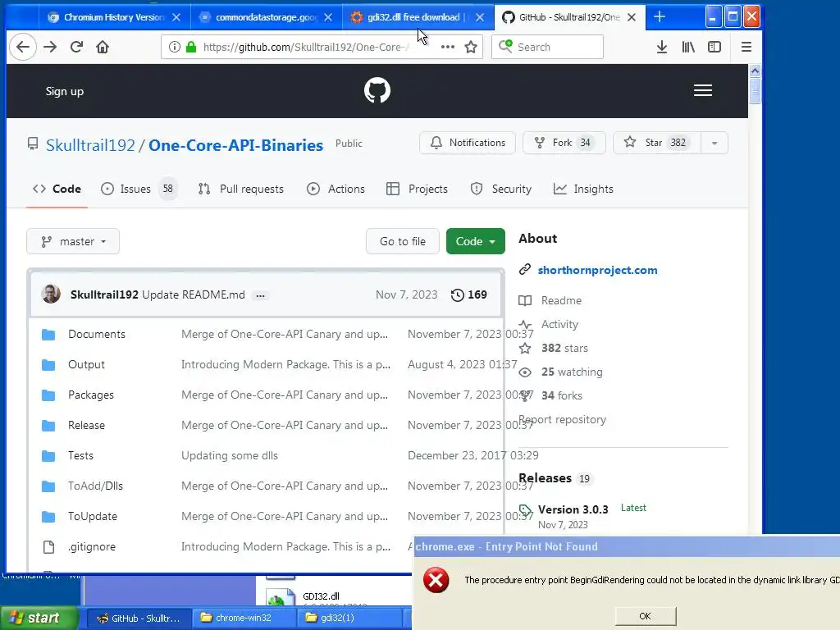Toggle the Firefox sidebar icon
Viewport: 840px width, 630px height.
(x=714, y=47)
